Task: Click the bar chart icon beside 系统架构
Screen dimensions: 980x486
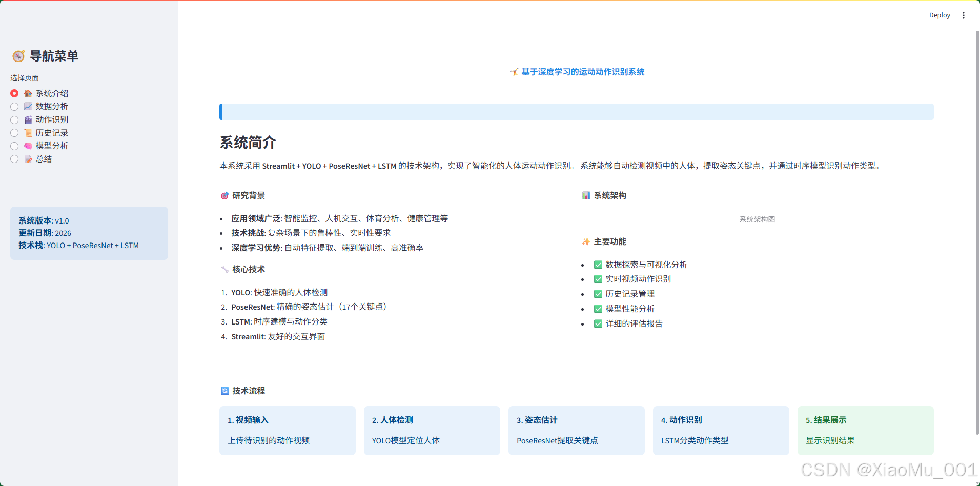Action: pos(586,196)
